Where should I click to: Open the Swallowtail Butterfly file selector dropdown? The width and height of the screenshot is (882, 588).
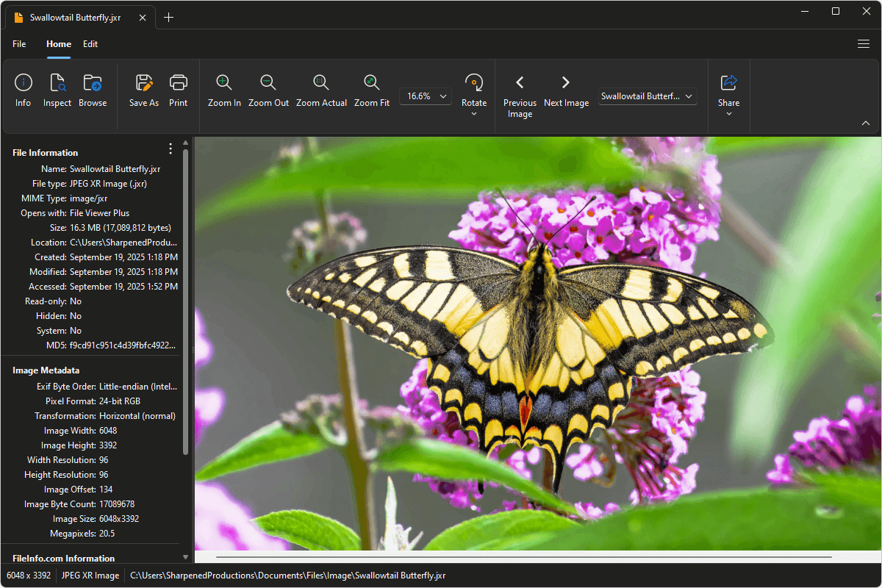tap(647, 96)
